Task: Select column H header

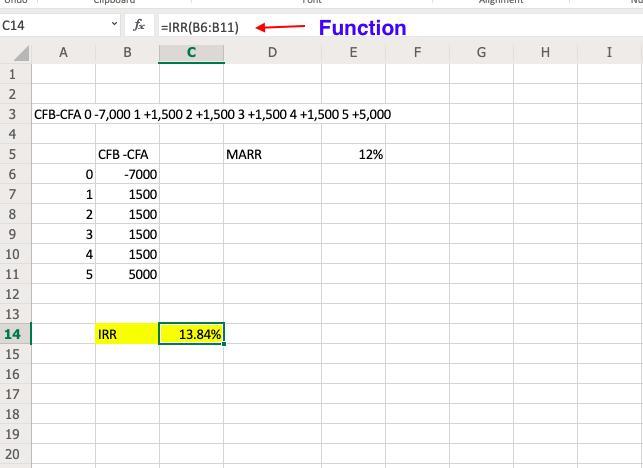Action: (545, 53)
